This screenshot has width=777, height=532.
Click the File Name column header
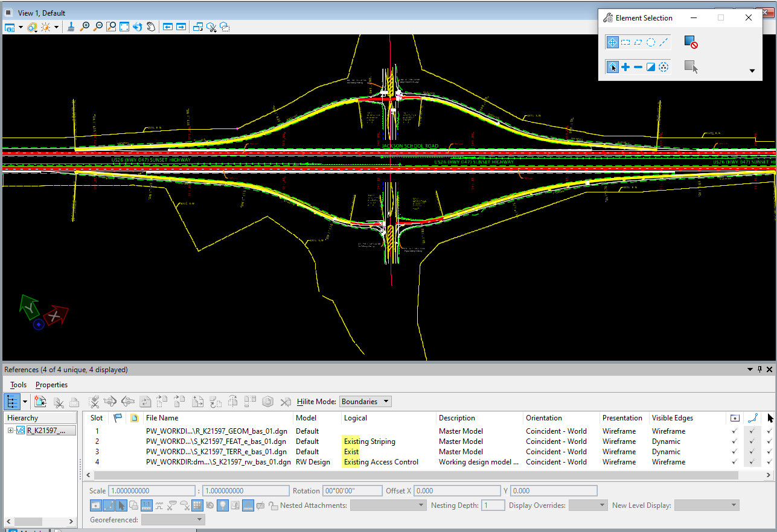pyautogui.click(x=162, y=418)
